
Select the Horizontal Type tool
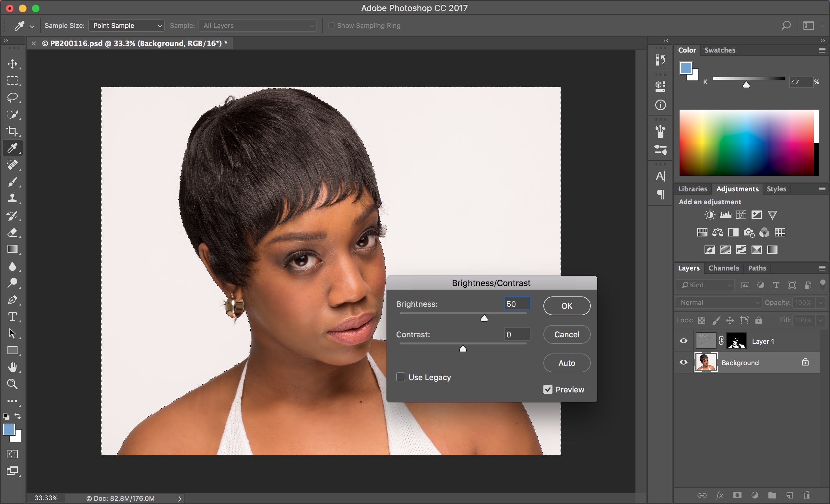(x=13, y=317)
